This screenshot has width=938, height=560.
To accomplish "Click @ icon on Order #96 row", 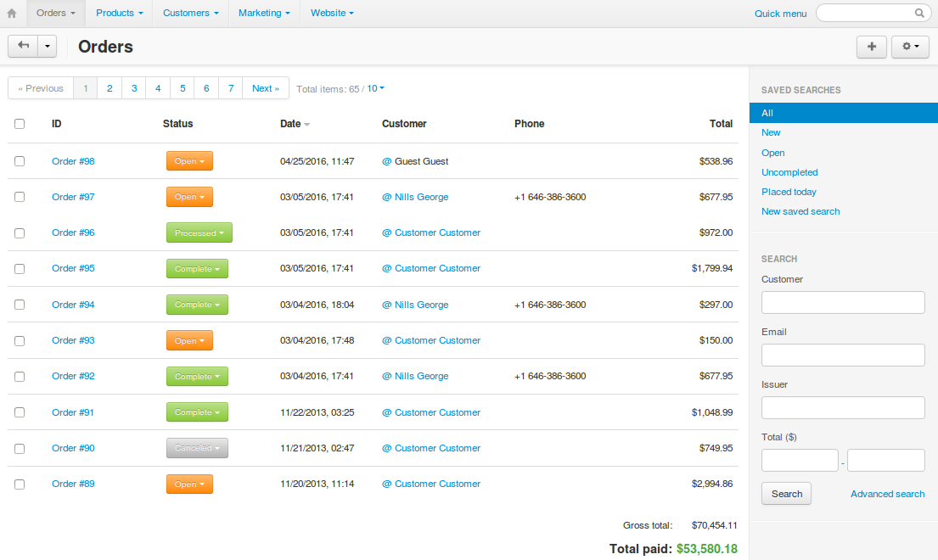I will pos(386,233).
